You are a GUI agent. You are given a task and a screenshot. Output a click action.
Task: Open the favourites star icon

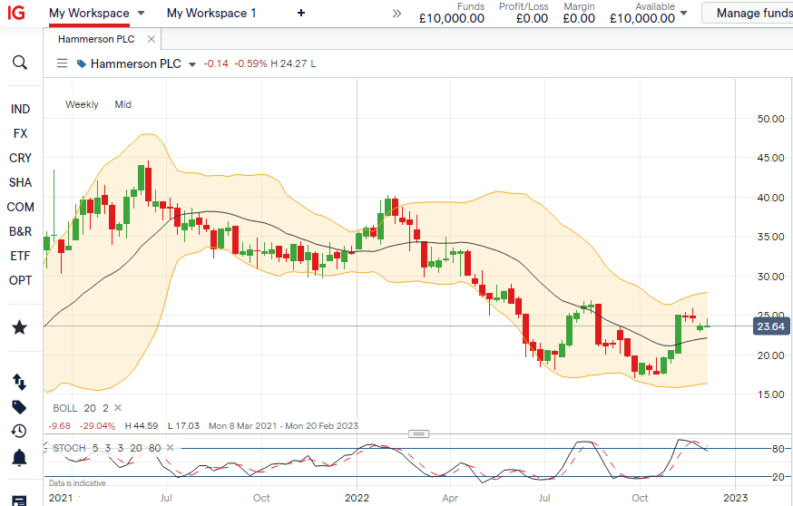20,328
